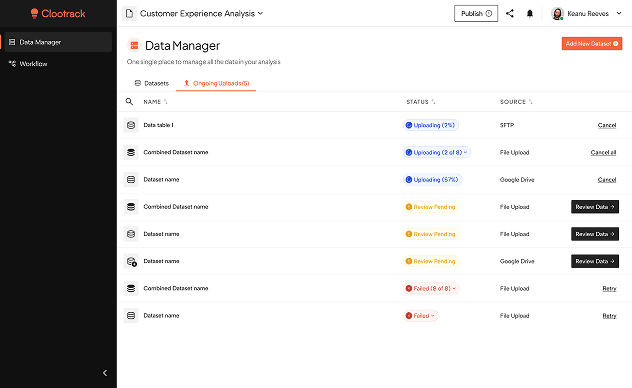
Task: Click icon of Combined Dataset Failed 8 of 8
Action: (131, 288)
